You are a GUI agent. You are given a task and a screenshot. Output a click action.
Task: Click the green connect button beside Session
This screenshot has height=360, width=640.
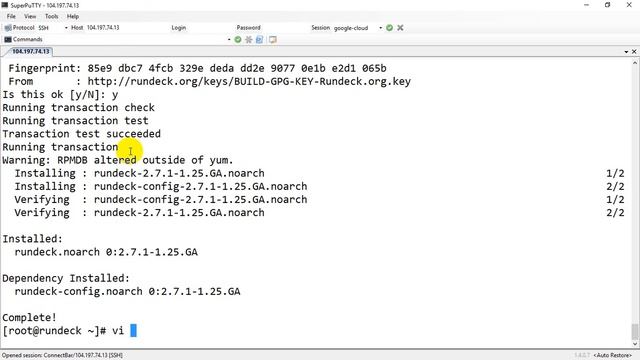(389, 28)
